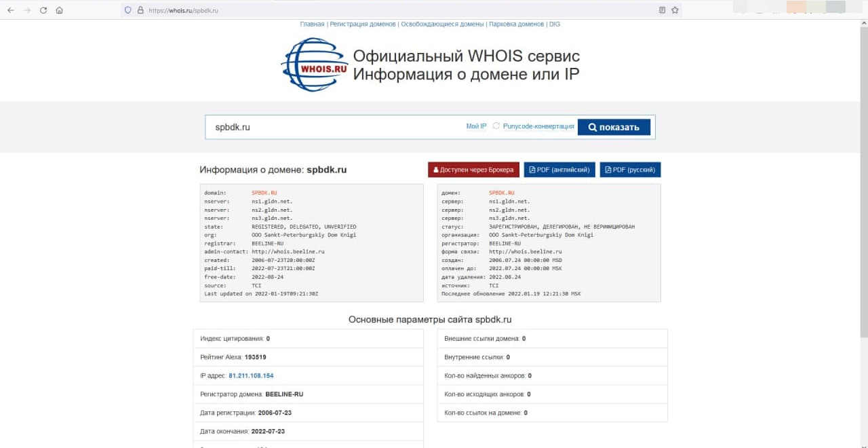Open the DIG menu link
868x448 pixels.
(x=555, y=24)
